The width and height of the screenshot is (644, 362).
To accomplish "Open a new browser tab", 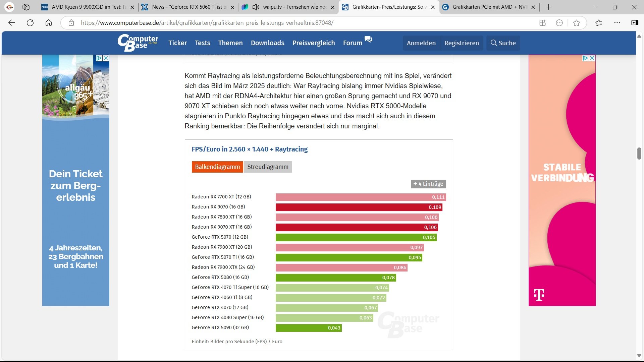I will [548, 7].
